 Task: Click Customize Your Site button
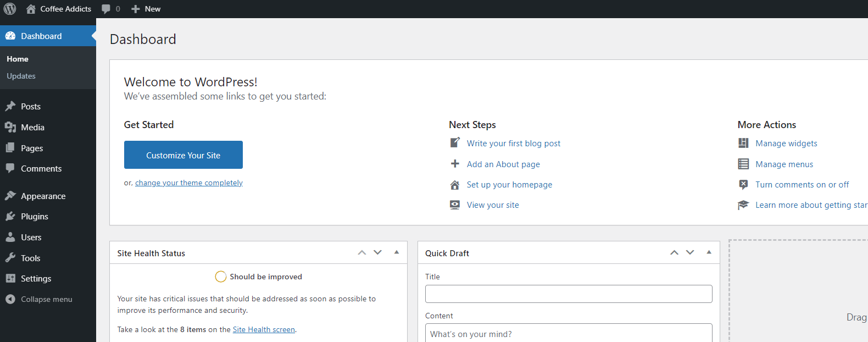tap(183, 155)
